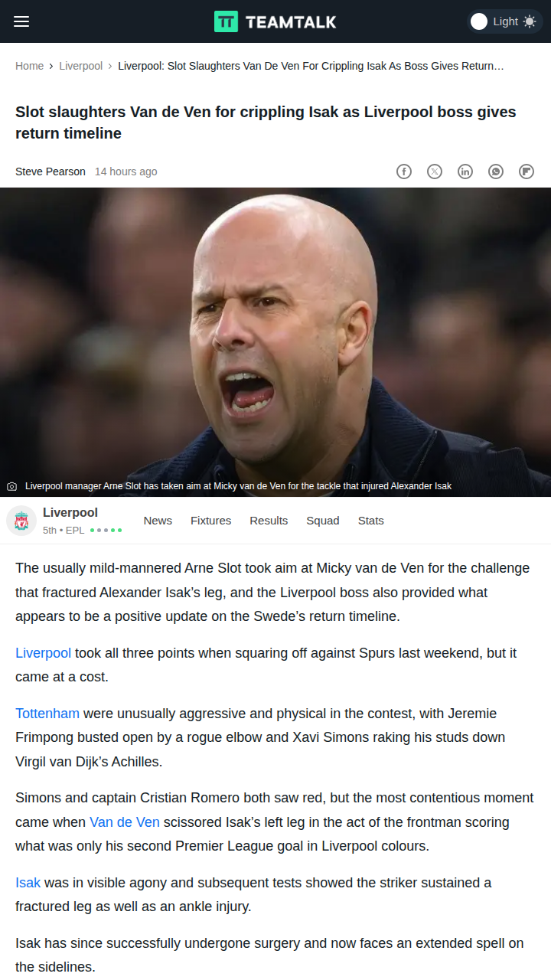This screenshot has width=551, height=980.
Task: Toggle the Light theme switch
Action: click(504, 21)
